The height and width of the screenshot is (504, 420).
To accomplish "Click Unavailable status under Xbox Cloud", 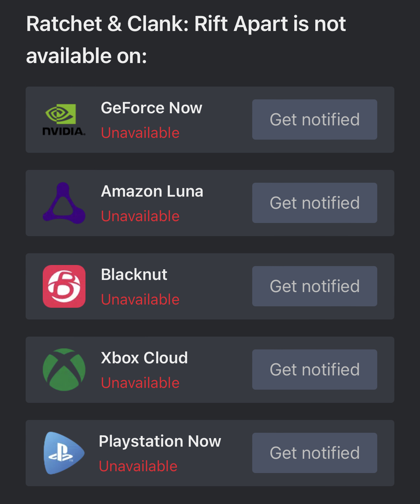I will [x=140, y=383].
